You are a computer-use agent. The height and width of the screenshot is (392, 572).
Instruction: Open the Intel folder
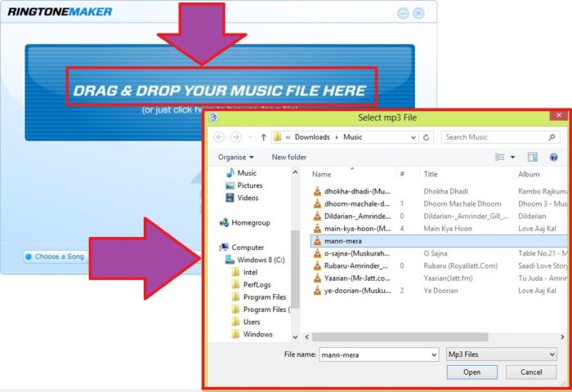point(244,272)
